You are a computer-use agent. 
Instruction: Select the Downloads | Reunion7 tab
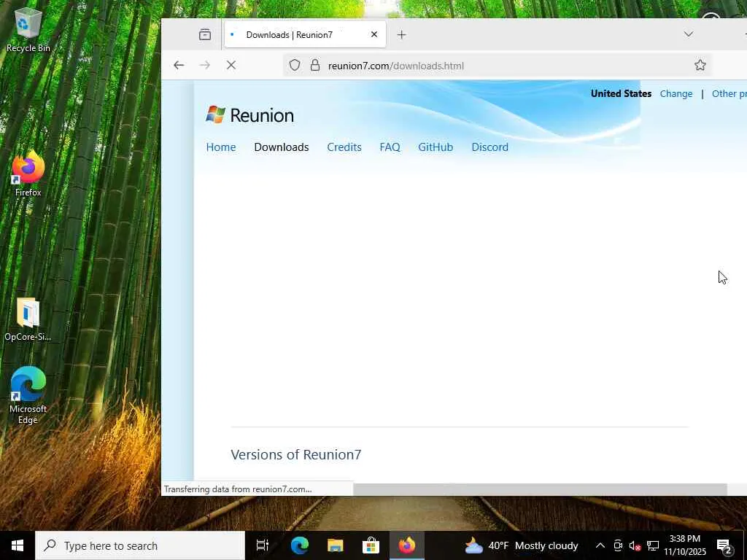pyautogui.click(x=305, y=34)
